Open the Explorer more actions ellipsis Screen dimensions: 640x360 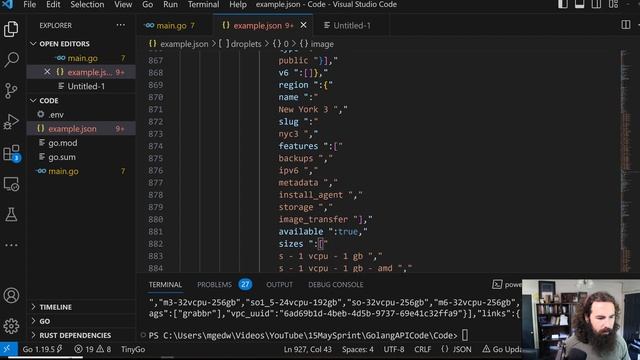coord(120,25)
